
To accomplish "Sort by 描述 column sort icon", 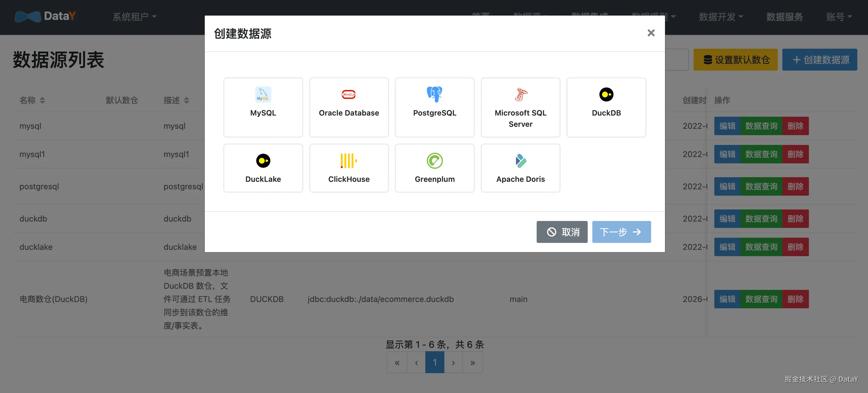I will 186,100.
